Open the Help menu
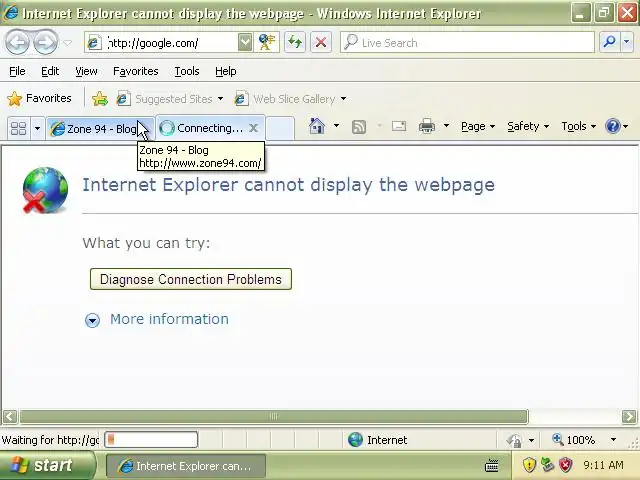The width and height of the screenshot is (640, 480). click(225, 71)
